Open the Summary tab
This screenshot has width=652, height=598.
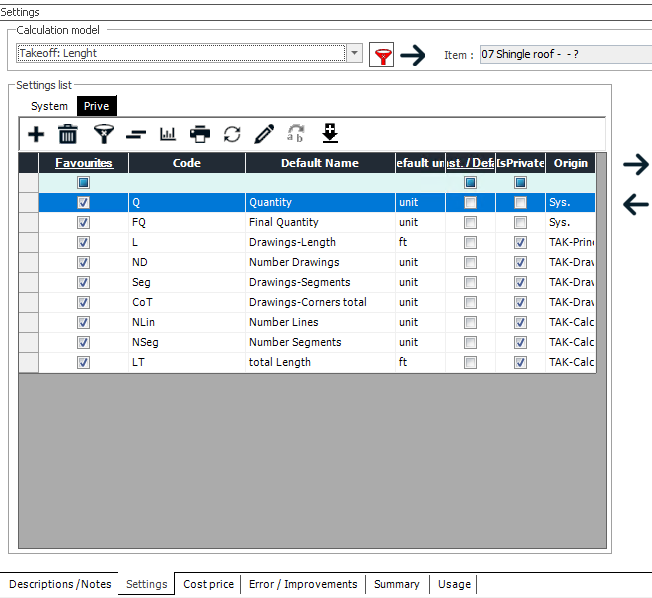tap(396, 584)
